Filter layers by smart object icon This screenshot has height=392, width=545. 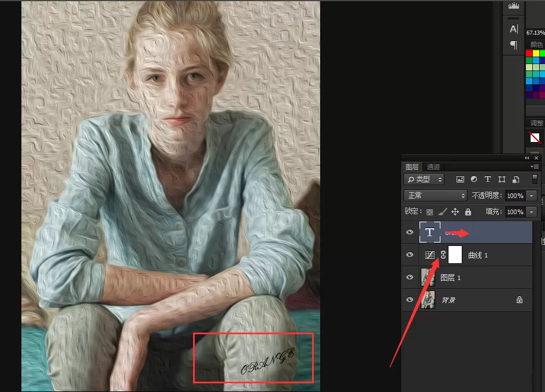click(516, 179)
